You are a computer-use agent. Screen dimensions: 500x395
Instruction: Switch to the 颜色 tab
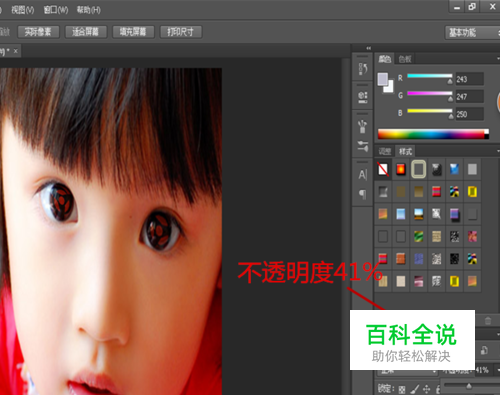pyautogui.click(x=384, y=59)
